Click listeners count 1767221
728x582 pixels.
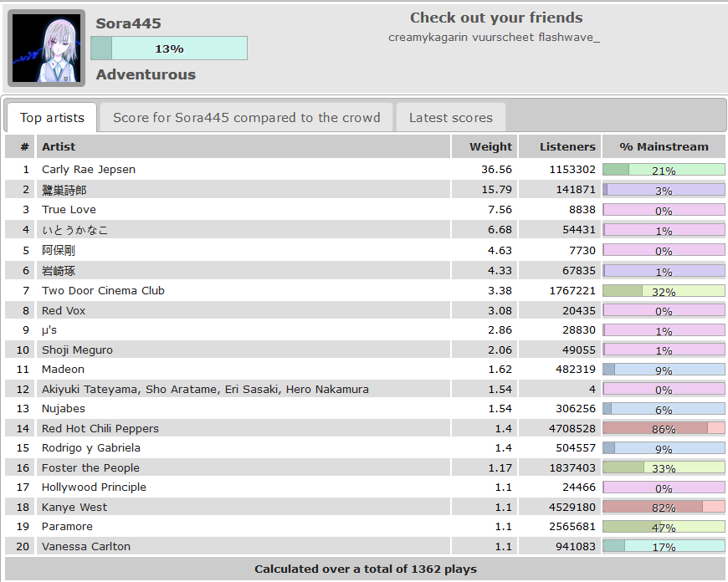[x=572, y=290]
